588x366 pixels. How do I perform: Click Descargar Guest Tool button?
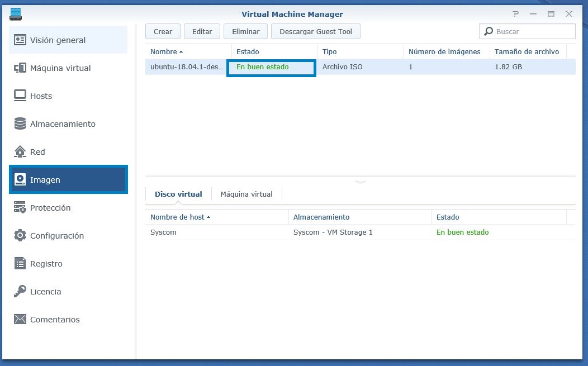tap(316, 31)
